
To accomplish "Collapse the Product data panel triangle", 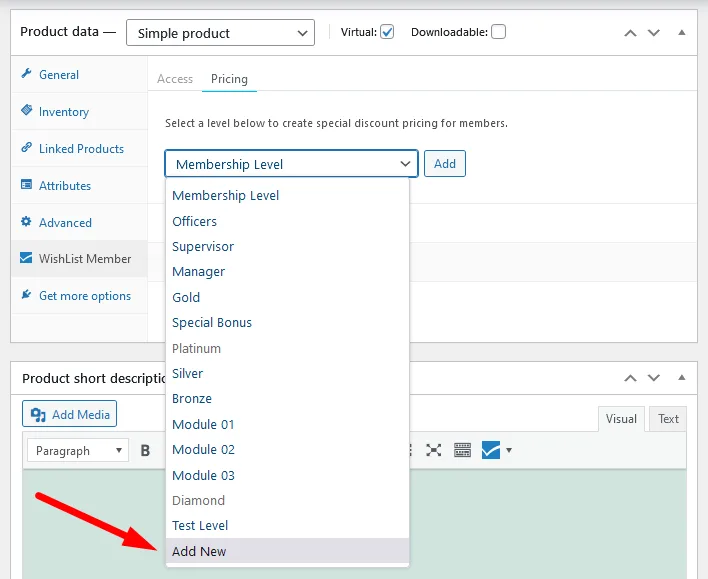I will click(x=682, y=32).
